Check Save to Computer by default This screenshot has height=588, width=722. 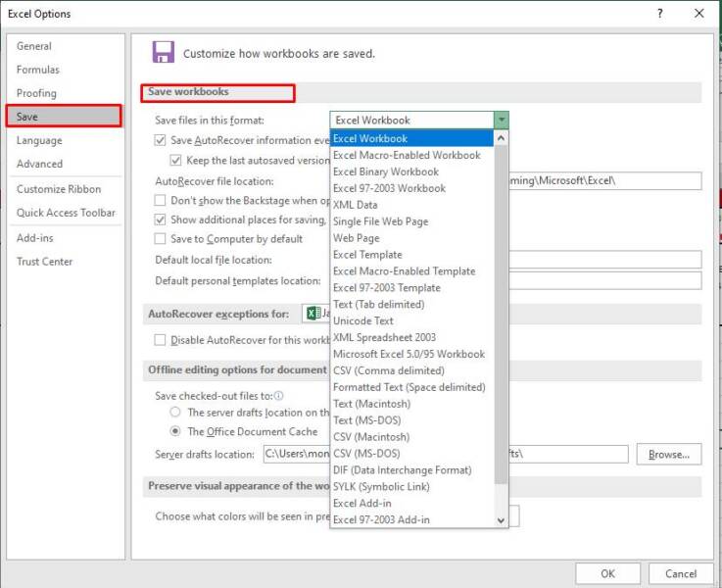160,238
